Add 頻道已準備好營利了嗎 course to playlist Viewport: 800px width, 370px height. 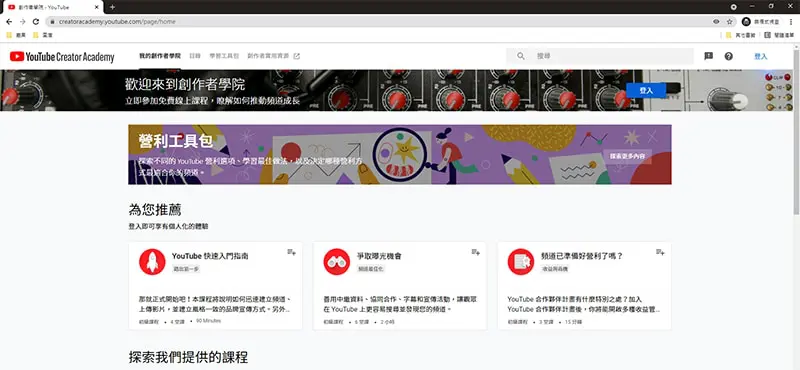(x=660, y=252)
